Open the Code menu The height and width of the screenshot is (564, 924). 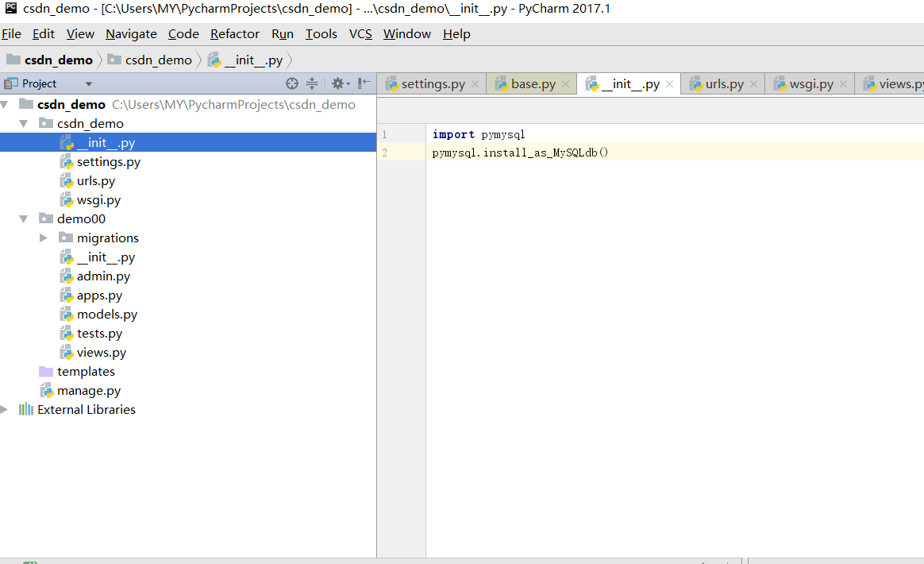coord(183,34)
